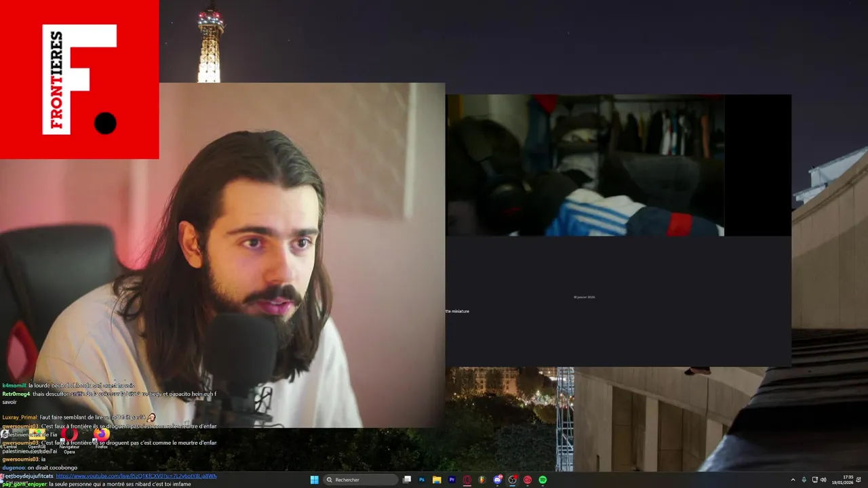Launch Premiere Pro from the taskbar
This screenshot has height=488, width=868.
click(452, 480)
